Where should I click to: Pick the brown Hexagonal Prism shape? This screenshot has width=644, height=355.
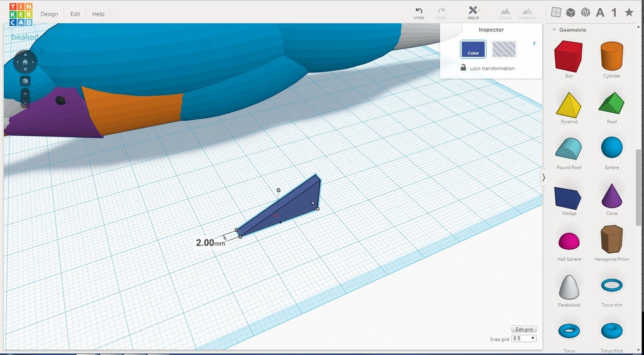click(611, 239)
